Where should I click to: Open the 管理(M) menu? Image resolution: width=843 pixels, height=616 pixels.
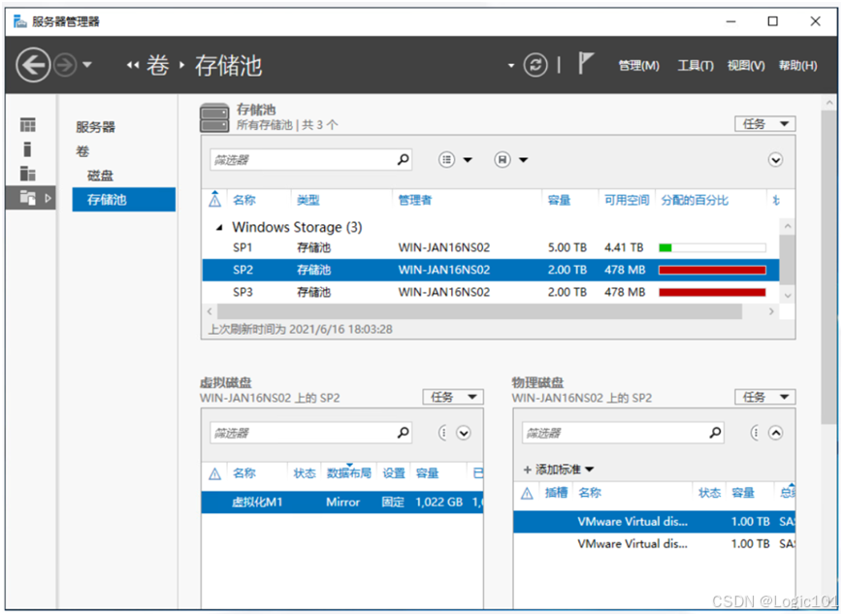(638, 66)
